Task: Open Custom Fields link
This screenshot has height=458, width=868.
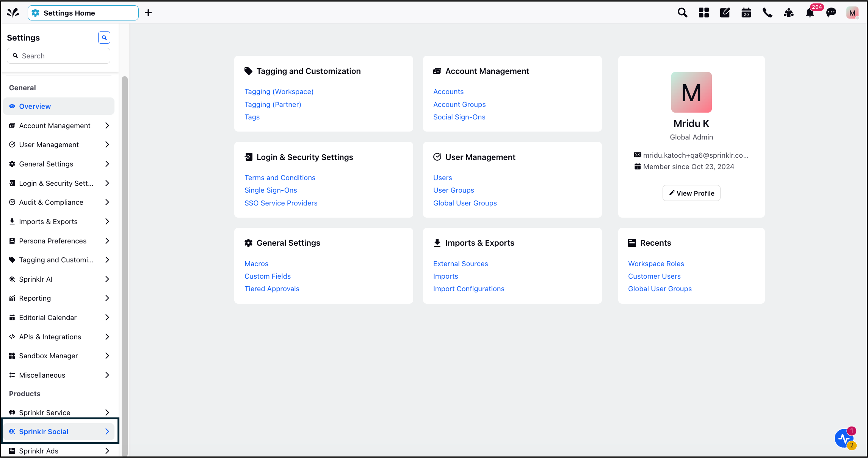Action: (268, 276)
